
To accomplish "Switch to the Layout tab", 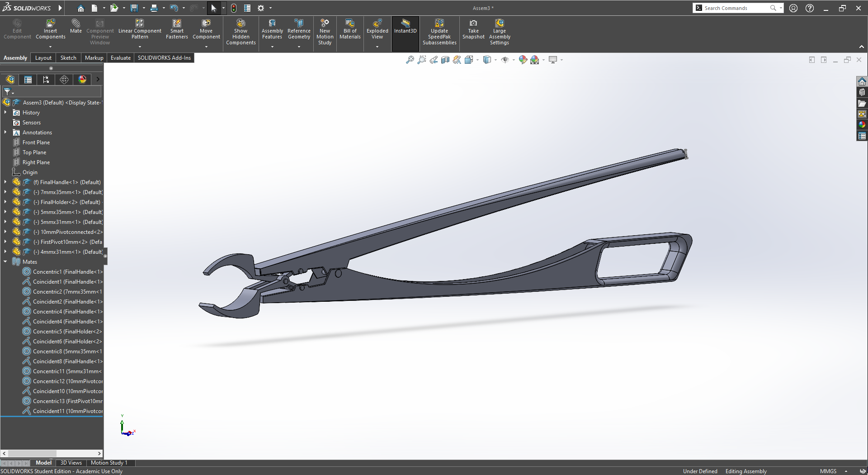I will (x=43, y=58).
